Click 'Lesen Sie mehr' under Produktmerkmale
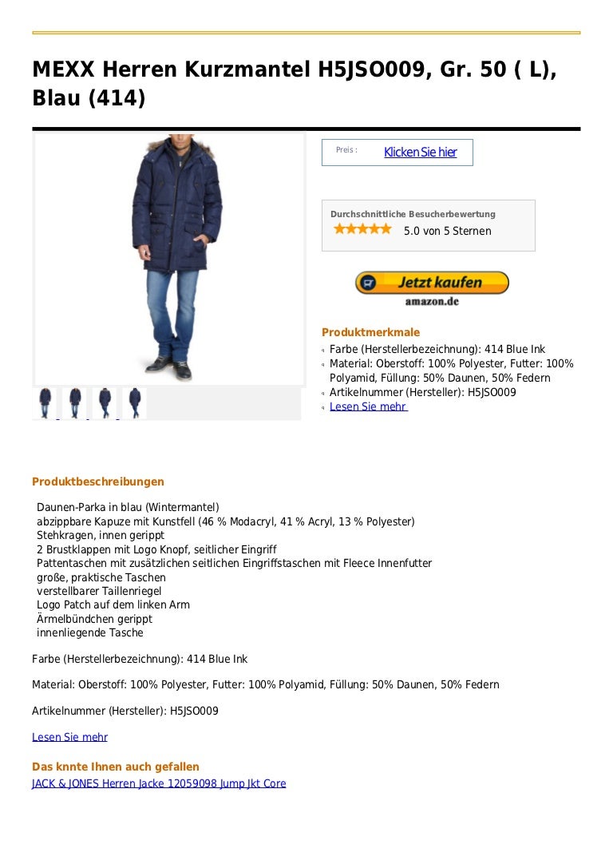The width and height of the screenshot is (613, 868). 369,406
